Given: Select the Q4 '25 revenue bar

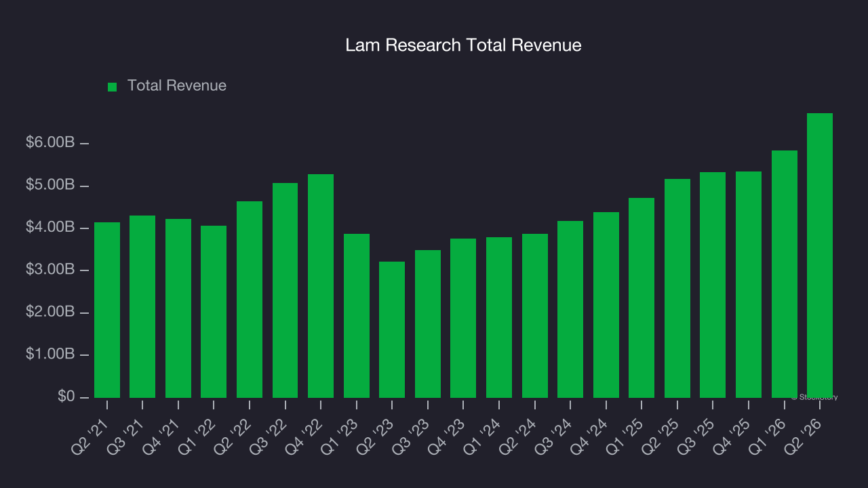Looking at the screenshot, I should click(749, 285).
